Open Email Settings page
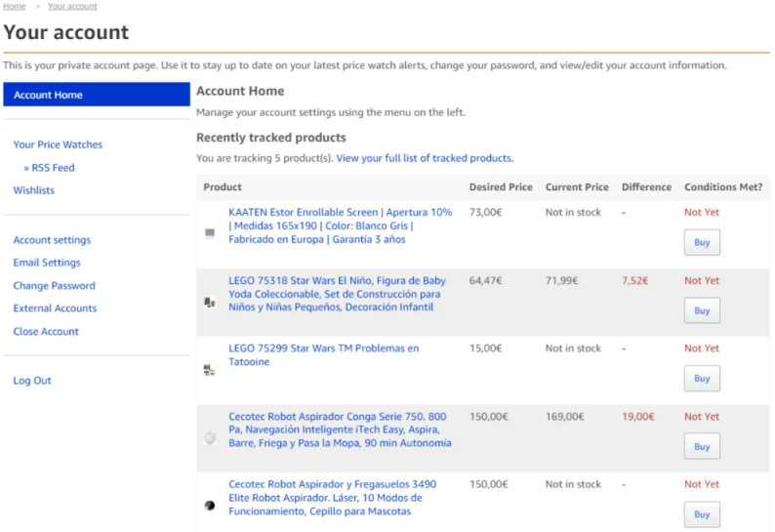The width and height of the screenshot is (775, 532). click(x=47, y=263)
